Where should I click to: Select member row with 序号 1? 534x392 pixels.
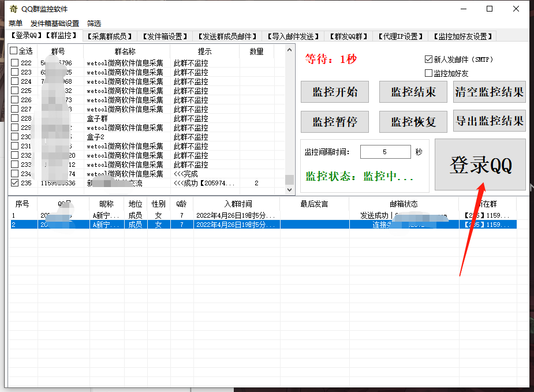point(263,215)
